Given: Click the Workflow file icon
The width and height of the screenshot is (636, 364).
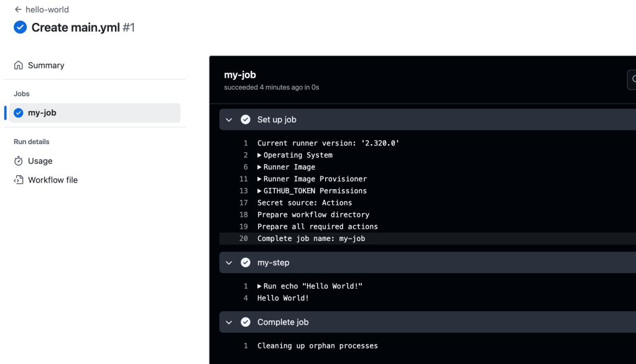Looking at the screenshot, I should [x=19, y=180].
